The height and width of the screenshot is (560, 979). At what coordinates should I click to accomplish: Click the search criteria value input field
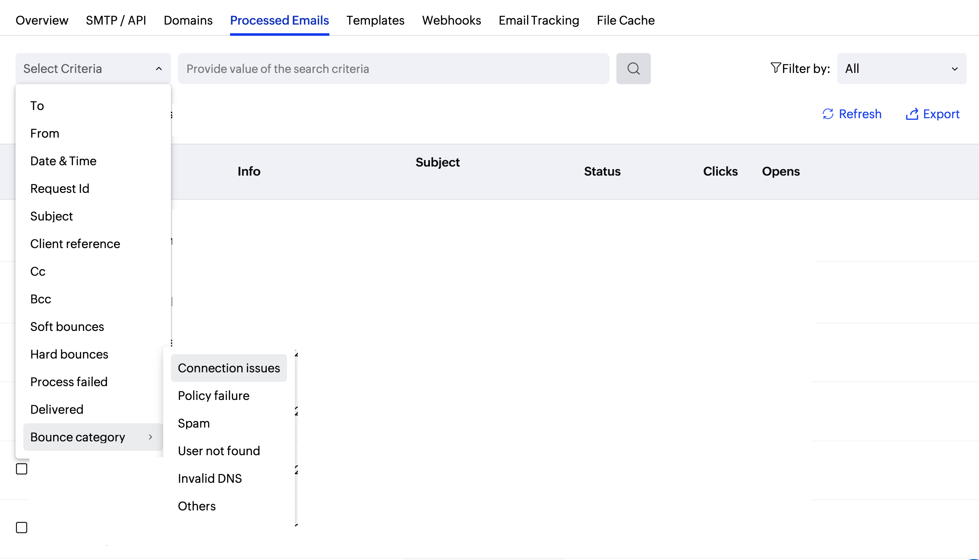click(x=393, y=69)
